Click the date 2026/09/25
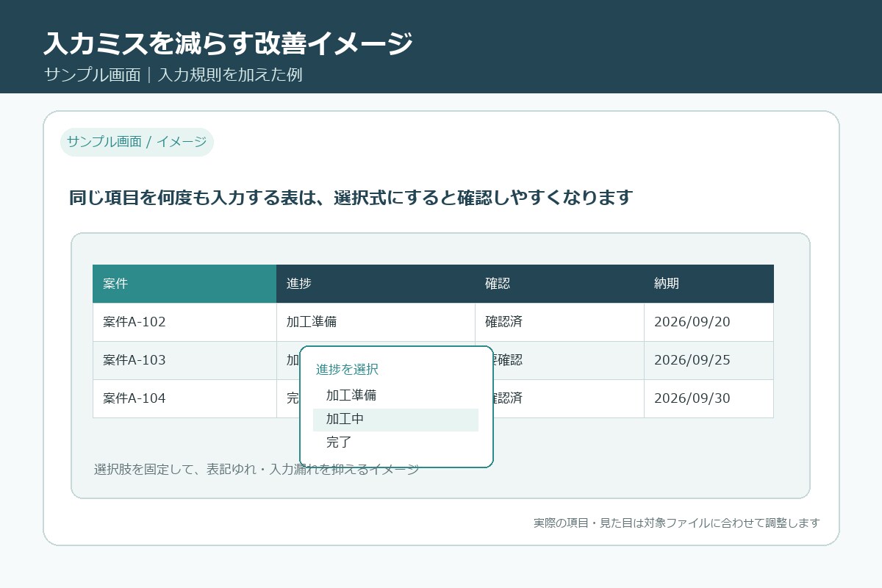Screen dimensions: 882x588 (x=692, y=360)
